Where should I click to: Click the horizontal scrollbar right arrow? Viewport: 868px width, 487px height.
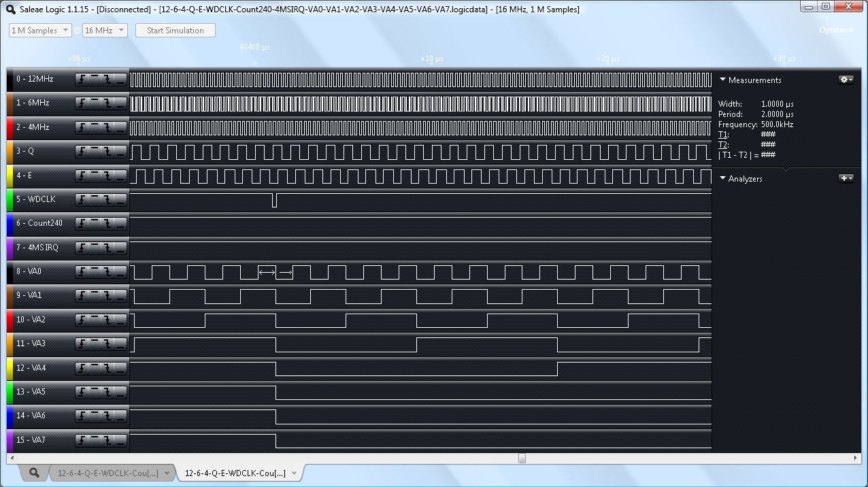[x=856, y=458]
